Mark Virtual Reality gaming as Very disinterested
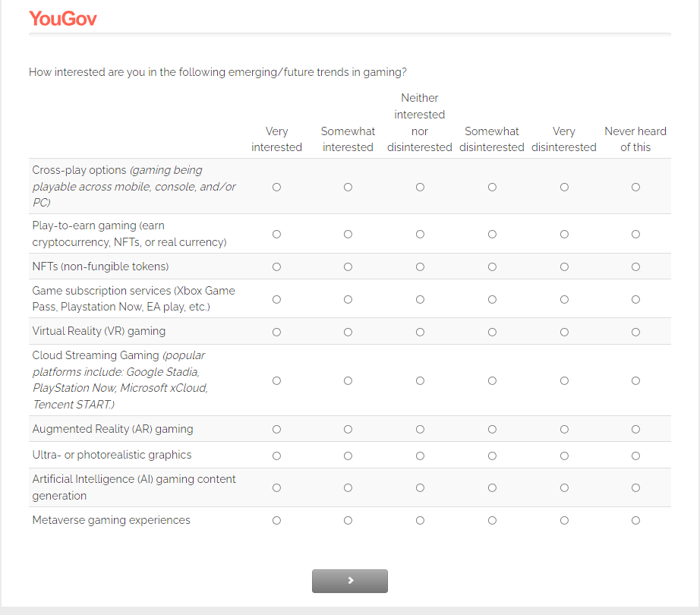The height and width of the screenshot is (615, 700). click(x=564, y=332)
